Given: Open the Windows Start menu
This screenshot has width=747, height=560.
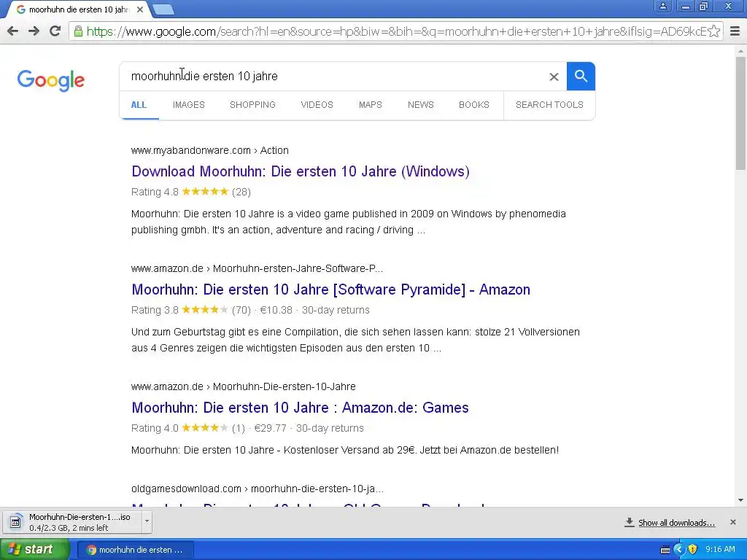Looking at the screenshot, I should click(x=34, y=550).
